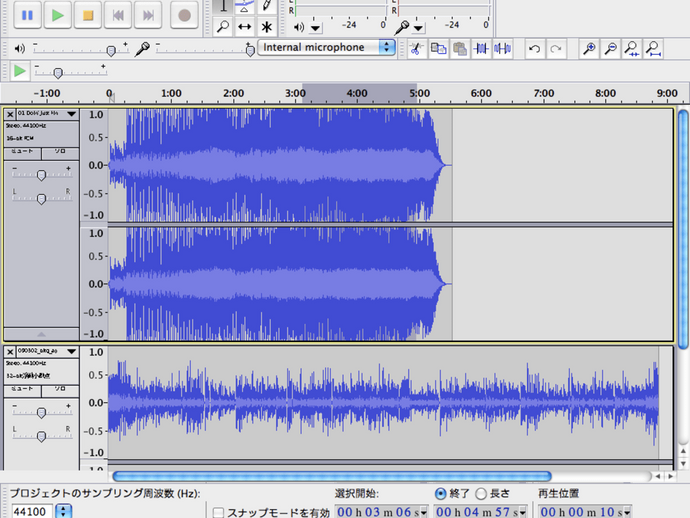The image size is (690, 518).
Task: Zoom in with the plus magnifier
Action: click(x=589, y=48)
